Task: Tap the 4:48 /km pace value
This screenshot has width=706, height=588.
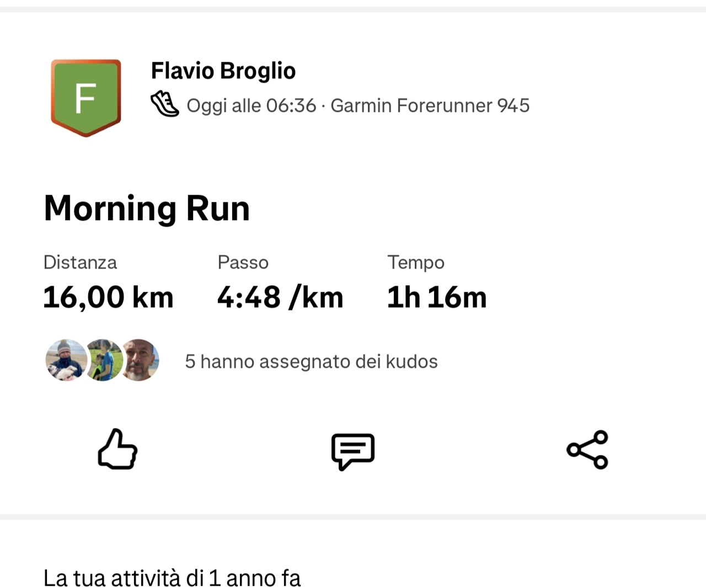Action: pos(280,297)
